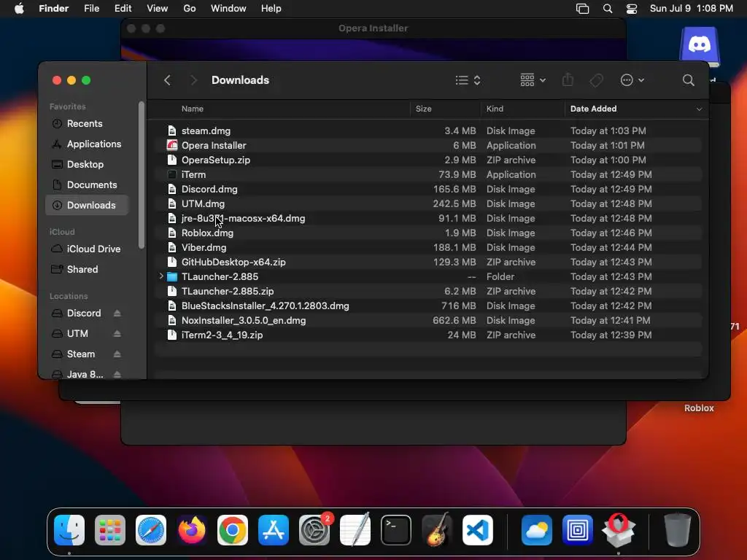Screen dimensions: 747x560
Task: Open the Help menu
Action: [271, 9]
